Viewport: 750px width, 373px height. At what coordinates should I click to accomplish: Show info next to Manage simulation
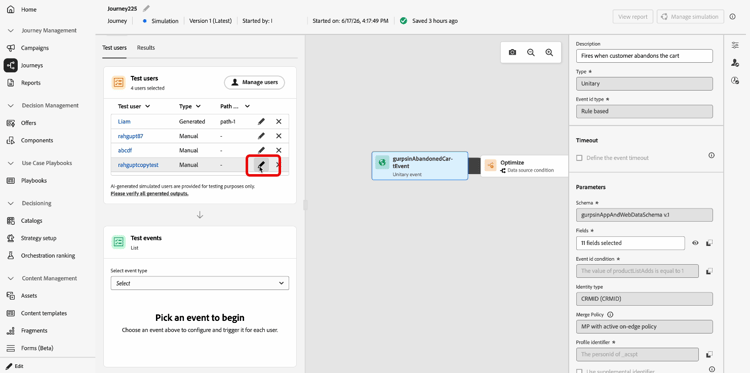pos(732,17)
